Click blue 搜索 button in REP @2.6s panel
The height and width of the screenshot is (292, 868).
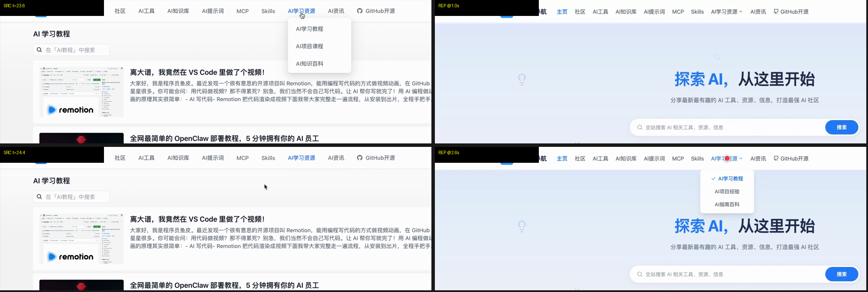point(842,274)
